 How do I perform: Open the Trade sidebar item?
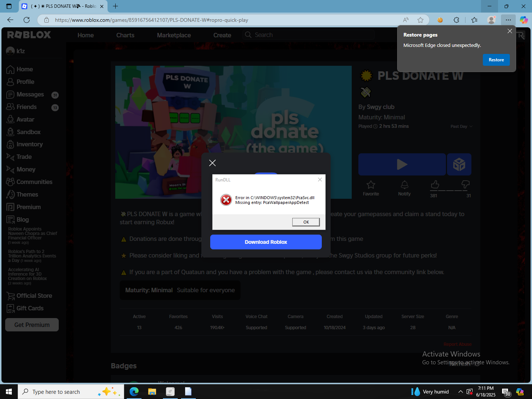coord(19,157)
